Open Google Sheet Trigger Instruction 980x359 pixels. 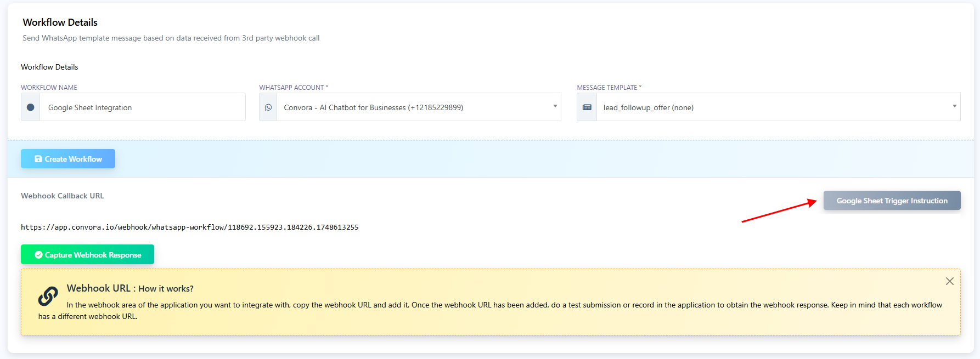[x=892, y=201]
